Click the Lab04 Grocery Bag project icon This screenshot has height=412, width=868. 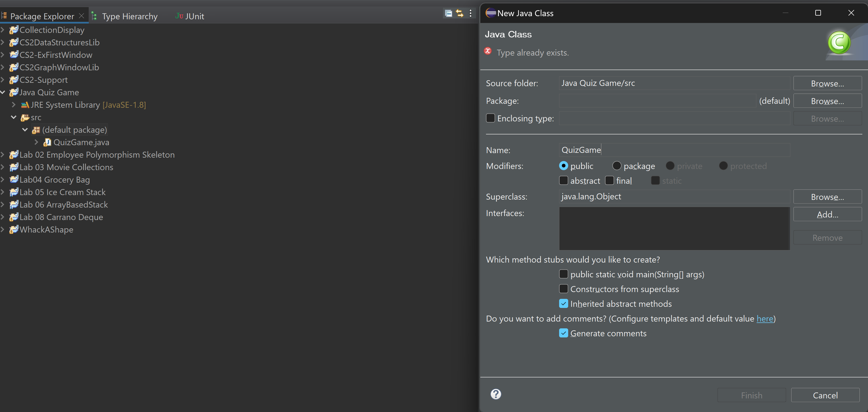click(x=14, y=179)
